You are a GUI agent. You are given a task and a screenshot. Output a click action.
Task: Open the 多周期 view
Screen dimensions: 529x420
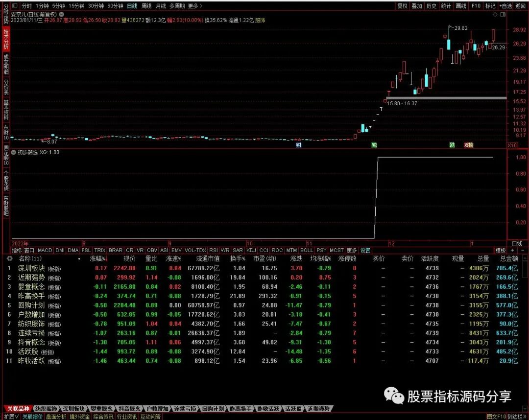[x=177, y=6]
